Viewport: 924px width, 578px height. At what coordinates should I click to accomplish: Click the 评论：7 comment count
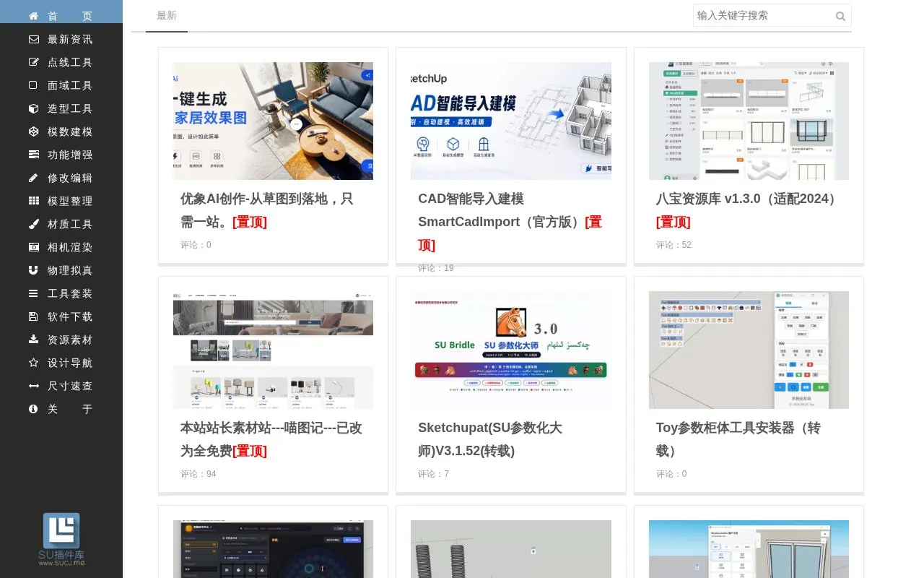coord(433,474)
